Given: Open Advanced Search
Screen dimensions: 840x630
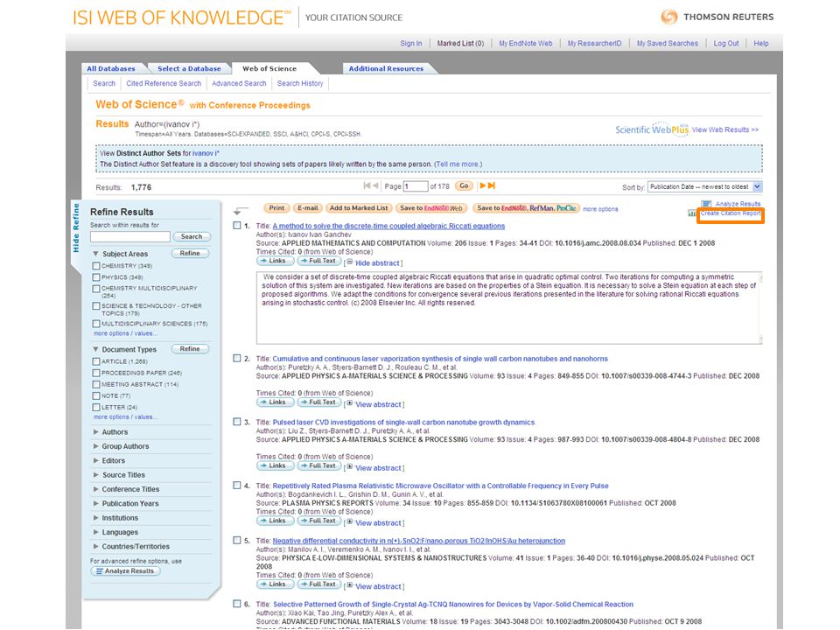Looking at the screenshot, I should coord(239,84).
